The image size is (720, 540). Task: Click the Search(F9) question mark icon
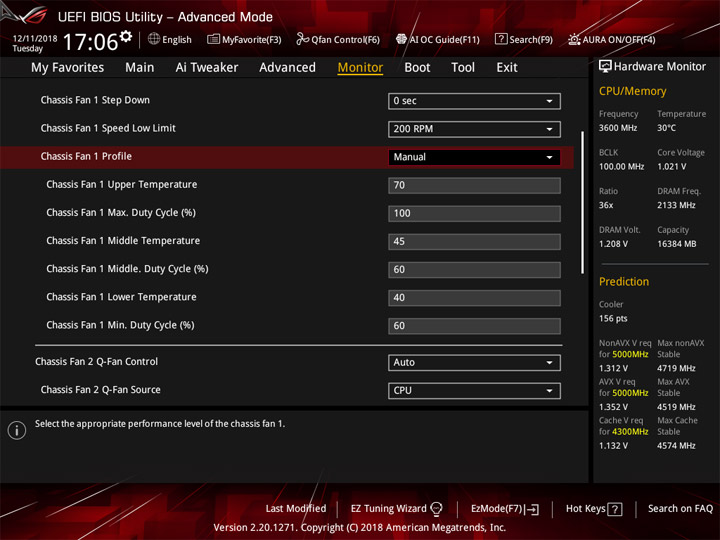point(501,39)
